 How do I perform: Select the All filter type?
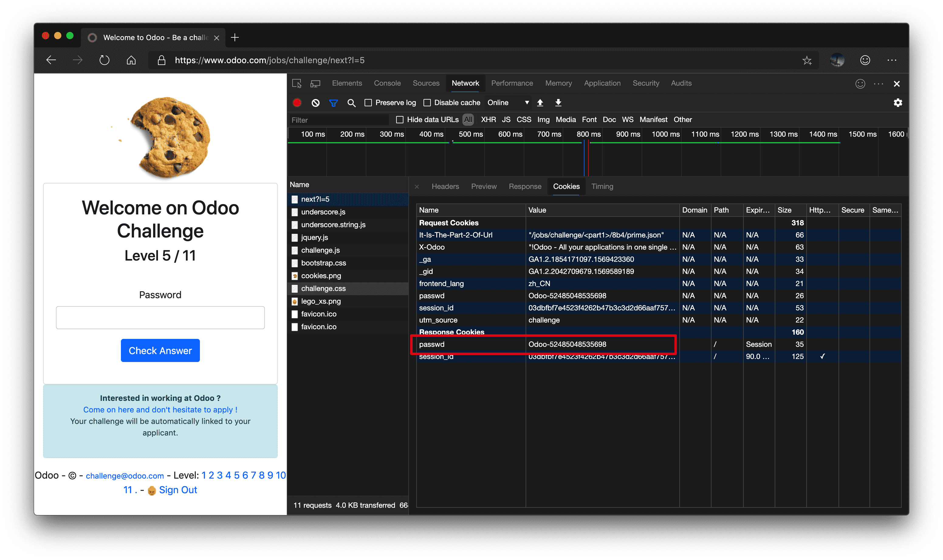click(x=468, y=120)
